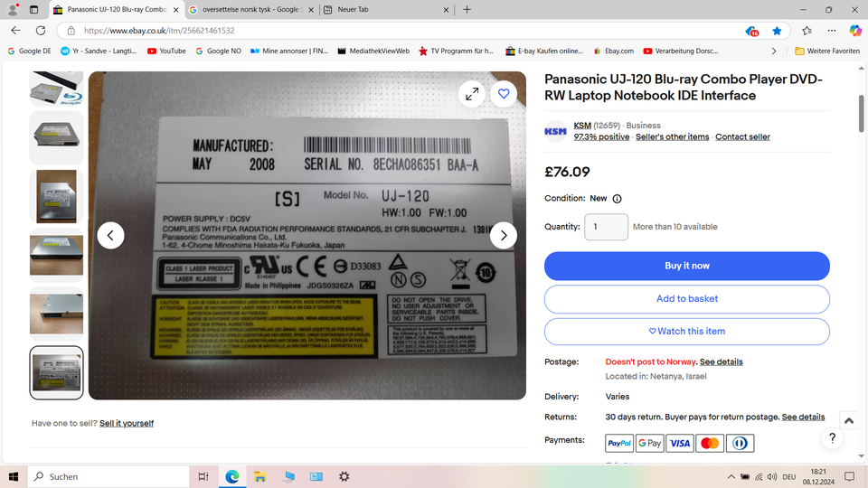Screen dimensions: 868x488
Task: Open condition info icon next to New
Action: pos(617,199)
